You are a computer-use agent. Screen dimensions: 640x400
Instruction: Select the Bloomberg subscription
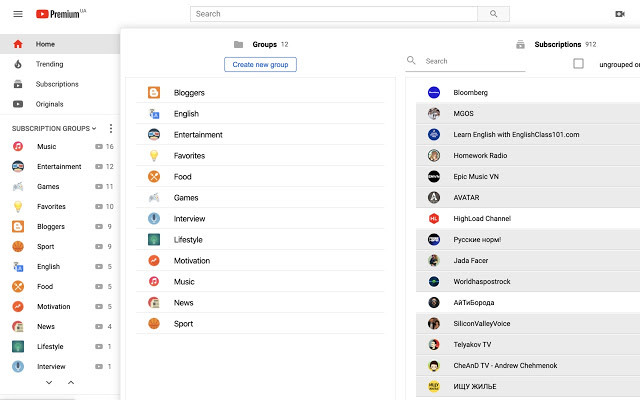[528, 93]
